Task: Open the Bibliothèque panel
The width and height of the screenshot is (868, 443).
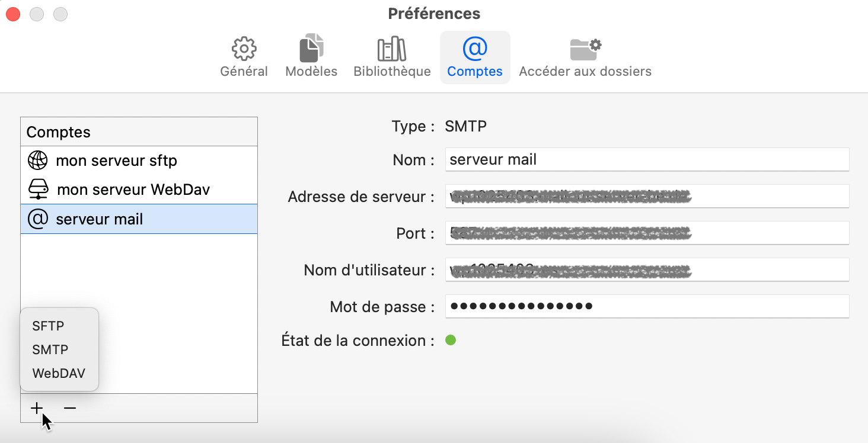Action: 391,56
